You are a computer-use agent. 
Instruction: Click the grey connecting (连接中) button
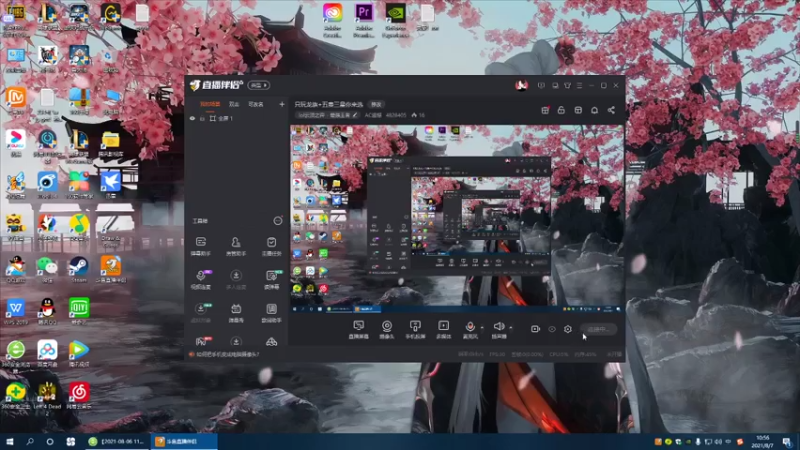(599, 330)
